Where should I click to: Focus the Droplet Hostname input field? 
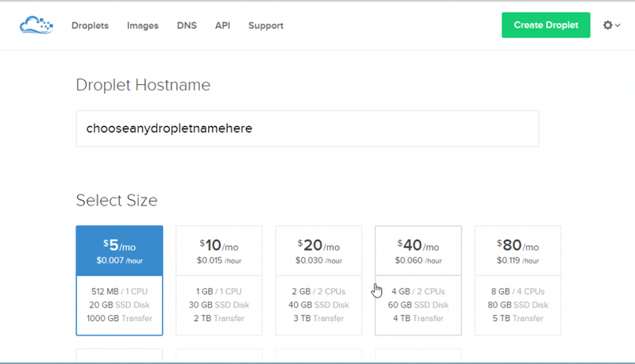click(307, 128)
